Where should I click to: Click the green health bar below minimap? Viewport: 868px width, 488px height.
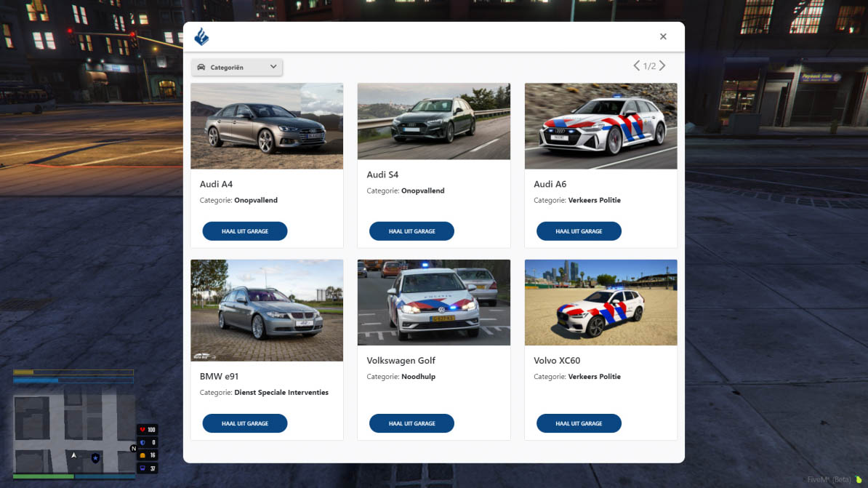[x=43, y=476]
